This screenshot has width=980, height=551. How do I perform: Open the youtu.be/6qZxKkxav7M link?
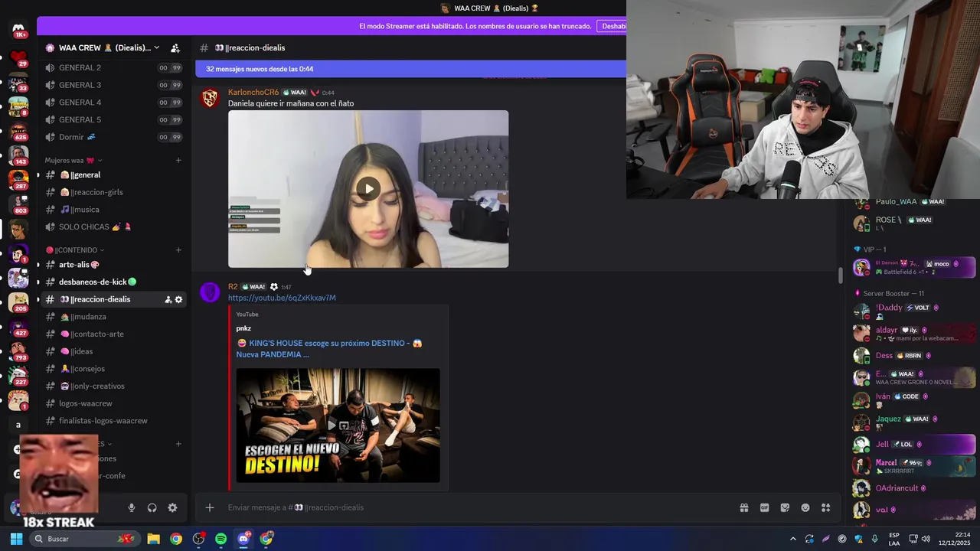(282, 298)
